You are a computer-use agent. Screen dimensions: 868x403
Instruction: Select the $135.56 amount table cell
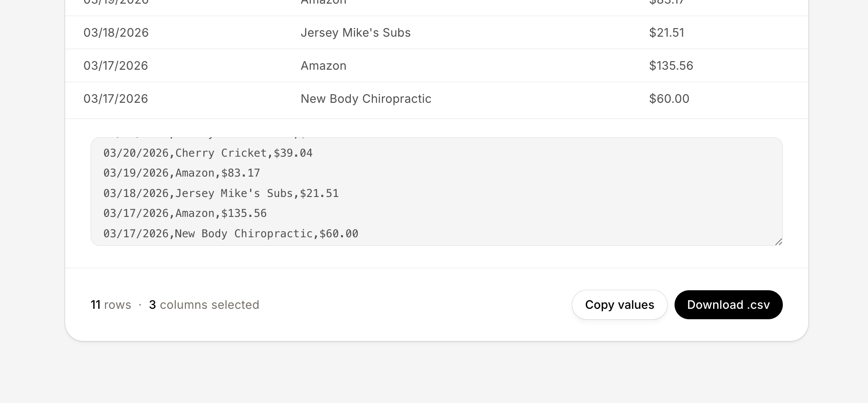[671, 66]
